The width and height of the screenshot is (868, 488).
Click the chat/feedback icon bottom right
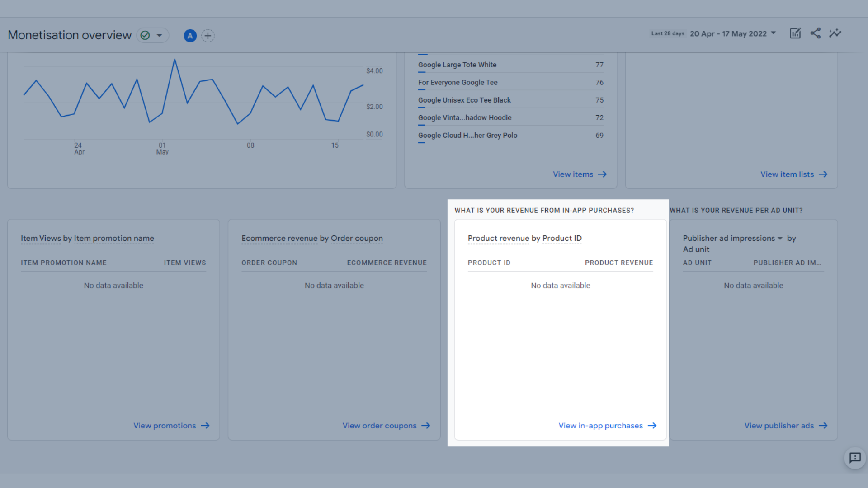(x=855, y=458)
